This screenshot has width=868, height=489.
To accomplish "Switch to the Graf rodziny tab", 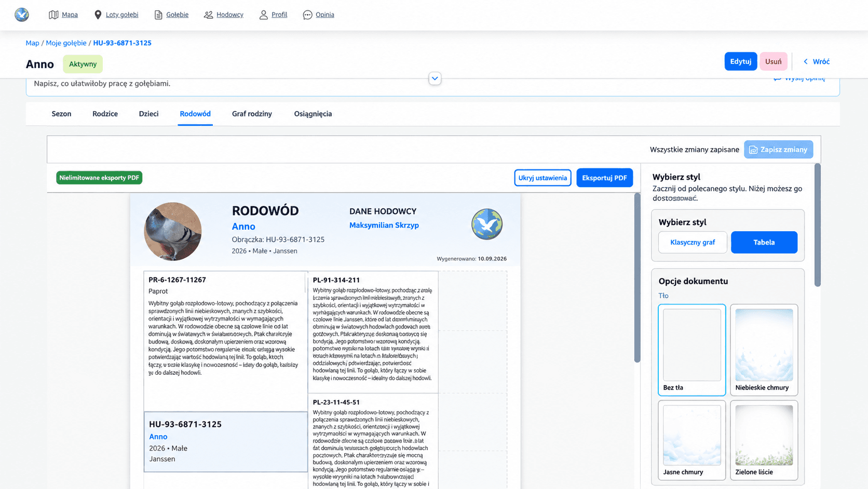I will tap(252, 114).
